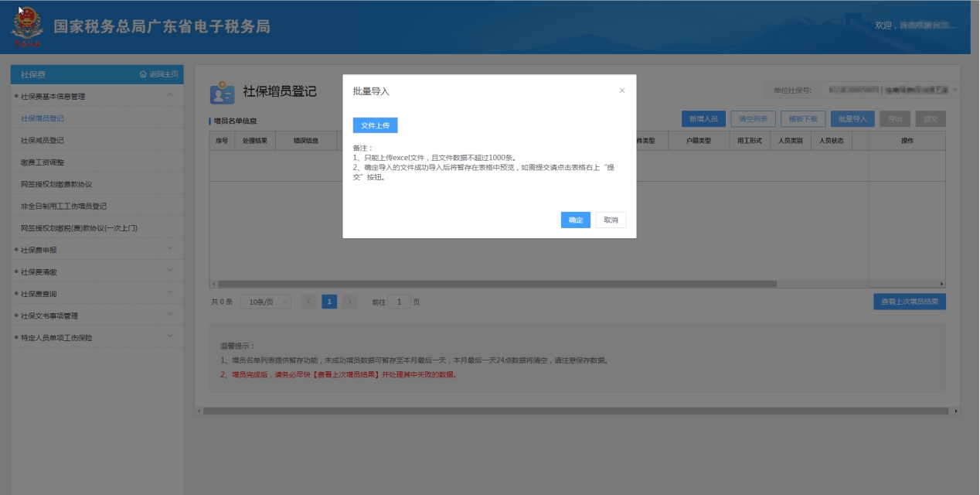Click the 返回主页 home icon

[143, 74]
